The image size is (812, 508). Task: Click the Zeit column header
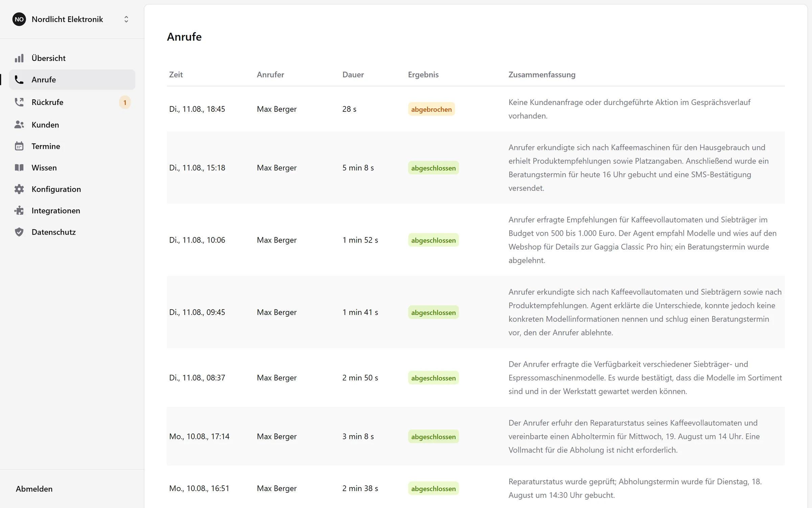point(176,75)
